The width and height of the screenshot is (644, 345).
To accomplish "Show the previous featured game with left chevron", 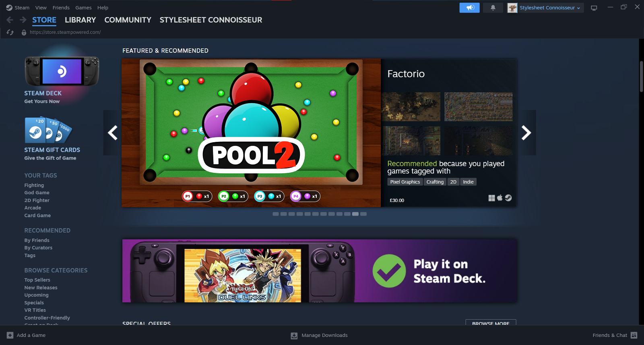I will point(112,133).
